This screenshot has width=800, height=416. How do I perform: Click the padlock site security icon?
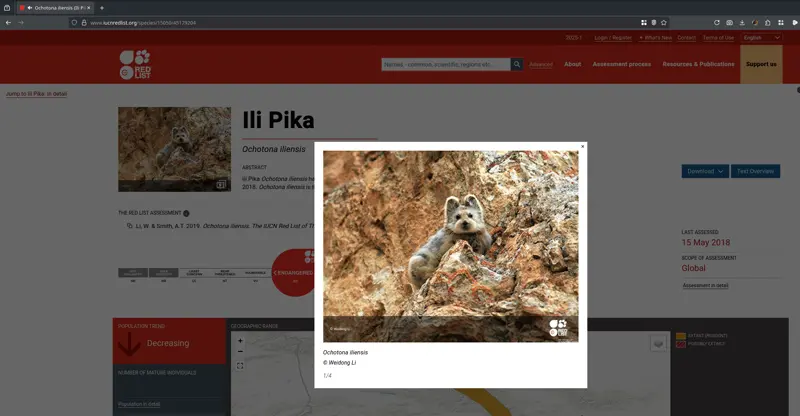pos(84,22)
